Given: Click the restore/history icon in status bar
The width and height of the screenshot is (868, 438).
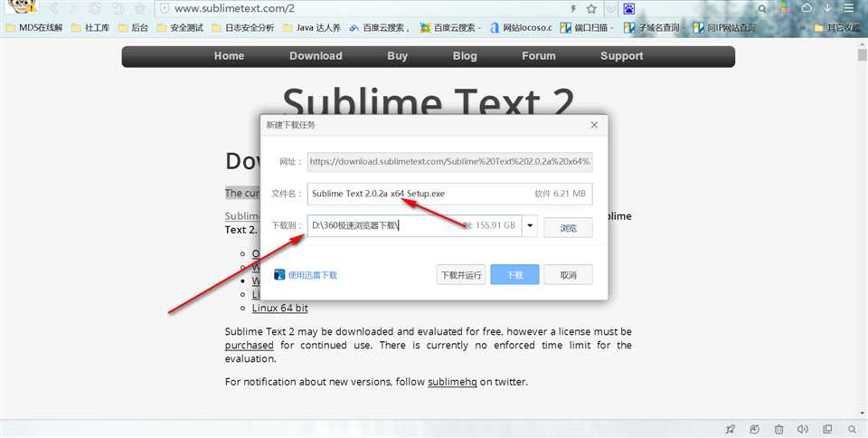Looking at the screenshot, I should click(x=754, y=429).
